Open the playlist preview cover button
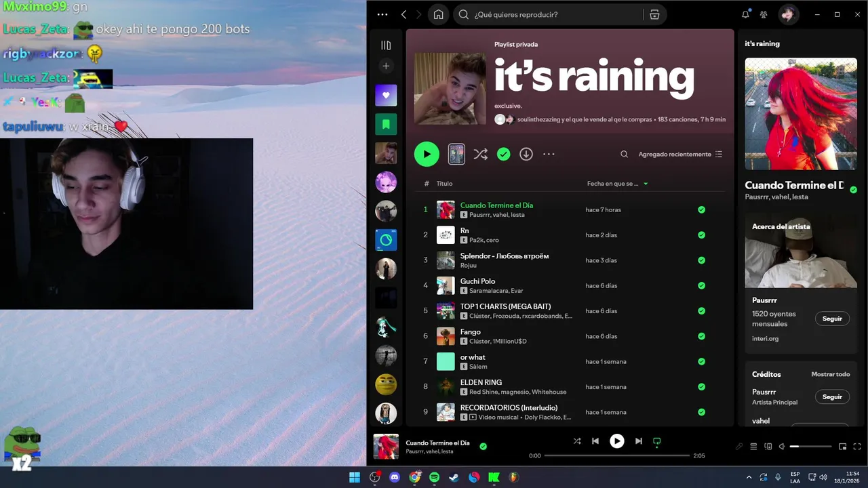Image resolution: width=868 pixels, height=488 pixels. tap(456, 154)
